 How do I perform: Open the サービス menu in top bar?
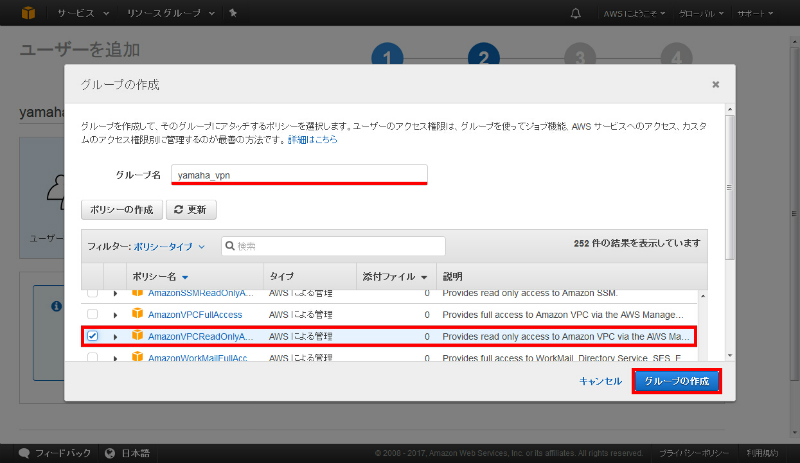(x=83, y=14)
